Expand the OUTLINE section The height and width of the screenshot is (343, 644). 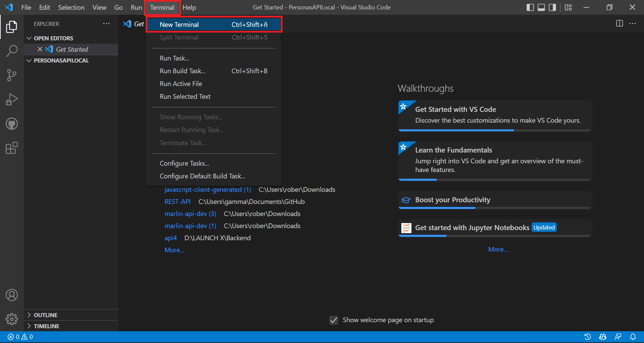point(71,315)
